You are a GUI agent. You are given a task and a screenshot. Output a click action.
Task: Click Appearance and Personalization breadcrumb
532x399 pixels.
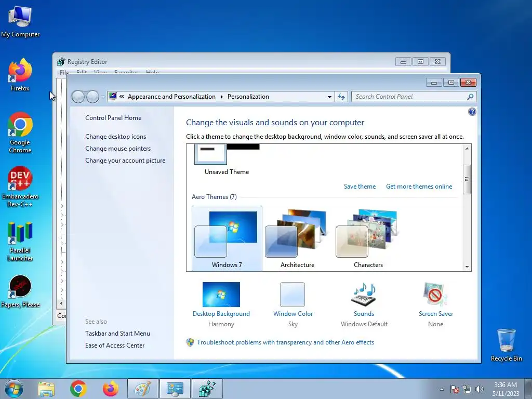(171, 96)
